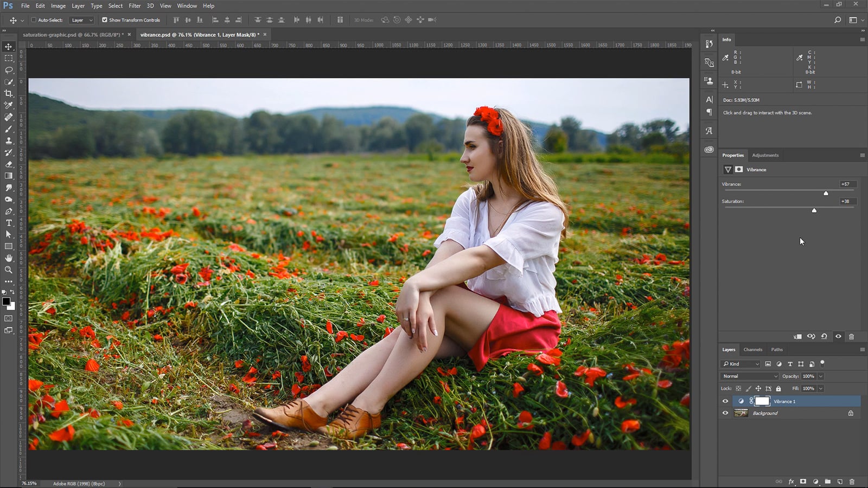
Task: Open the Opacity dropdown arrow
Action: [819, 376]
